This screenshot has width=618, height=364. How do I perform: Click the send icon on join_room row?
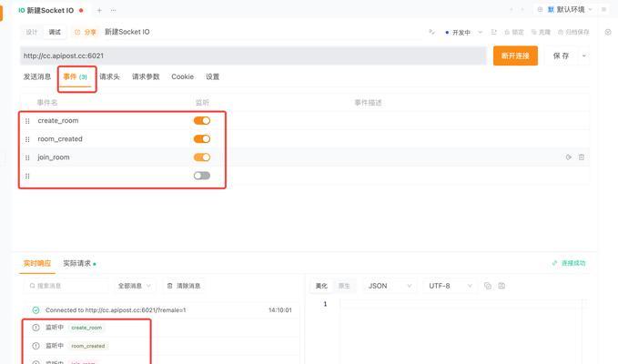(x=569, y=157)
